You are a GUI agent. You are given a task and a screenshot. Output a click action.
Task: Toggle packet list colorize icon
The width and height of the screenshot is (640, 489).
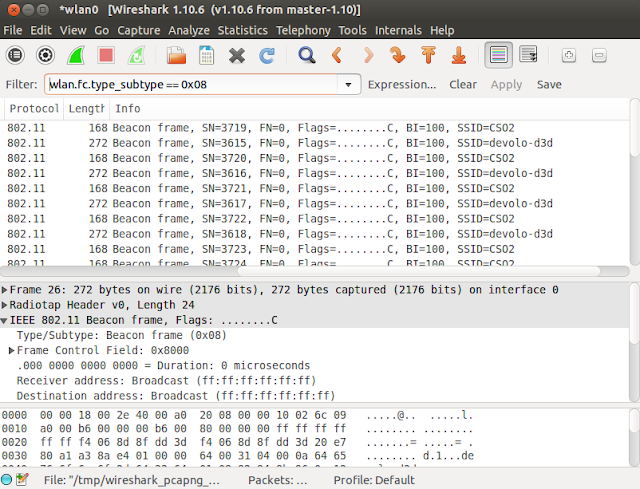498,55
